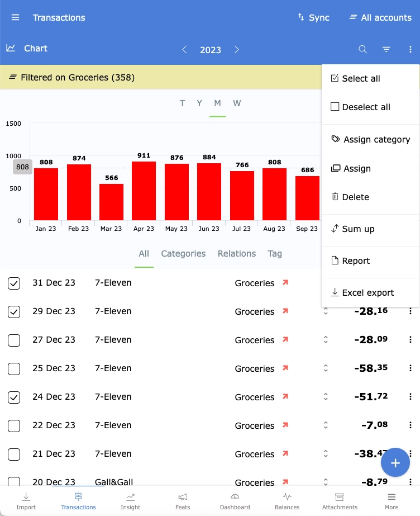Expand the 25 Dec 23 row up-down arrows
The width and height of the screenshot is (420, 516).
point(326,368)
